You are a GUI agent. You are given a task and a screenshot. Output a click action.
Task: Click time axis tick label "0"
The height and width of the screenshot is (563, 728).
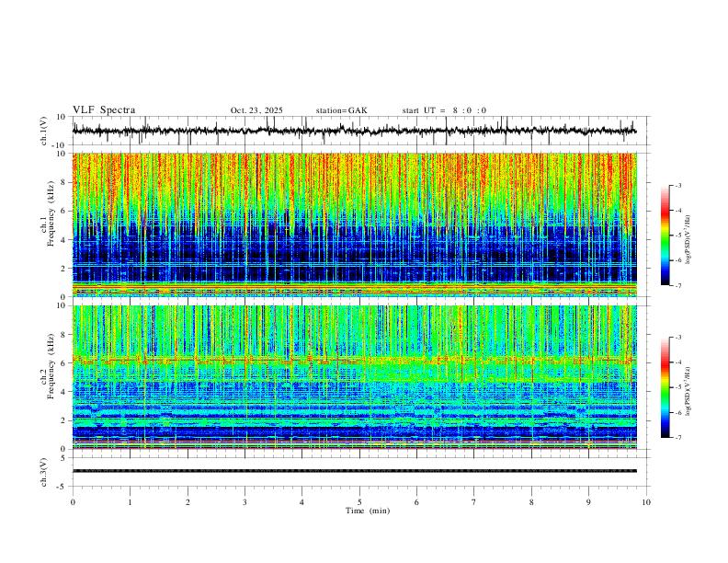[73, 502]
